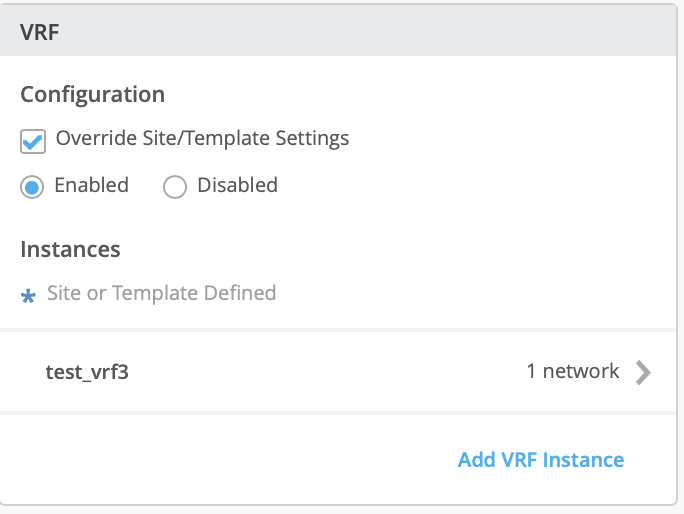Select the Enabled radio button
684x514 pixels.
click(33, 187)
